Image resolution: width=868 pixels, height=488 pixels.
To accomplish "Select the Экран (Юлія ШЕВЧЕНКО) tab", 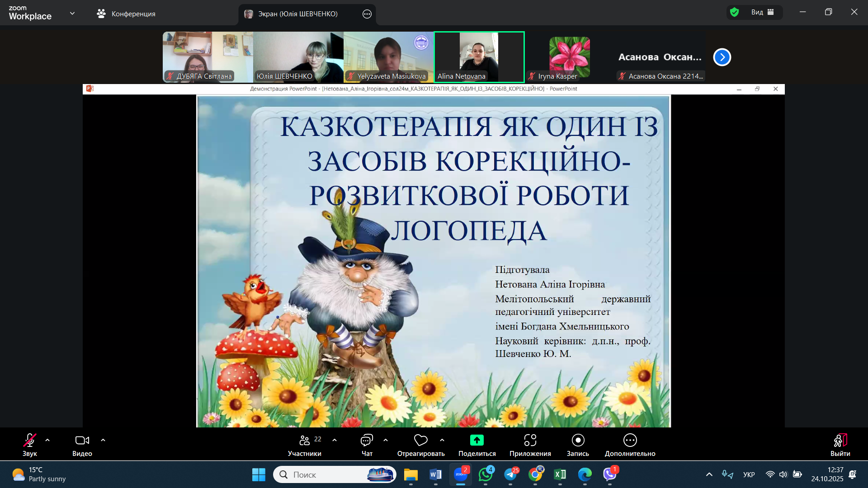I will 297,14.
